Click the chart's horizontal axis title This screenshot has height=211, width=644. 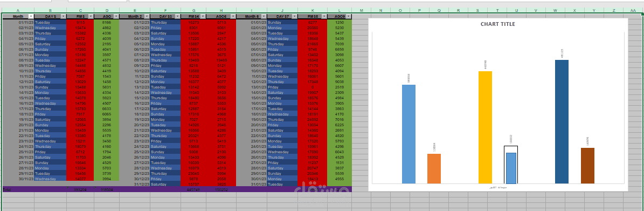coord(498,187)
